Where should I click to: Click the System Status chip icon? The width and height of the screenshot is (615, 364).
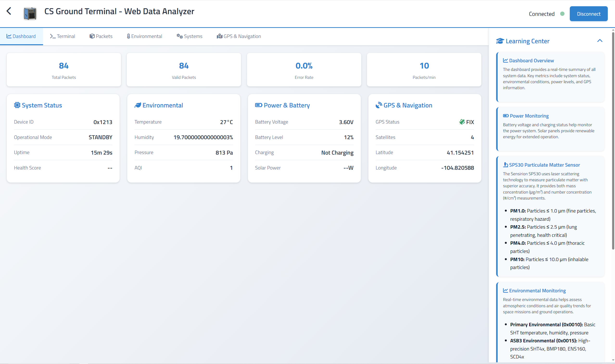tap(17, 105)
